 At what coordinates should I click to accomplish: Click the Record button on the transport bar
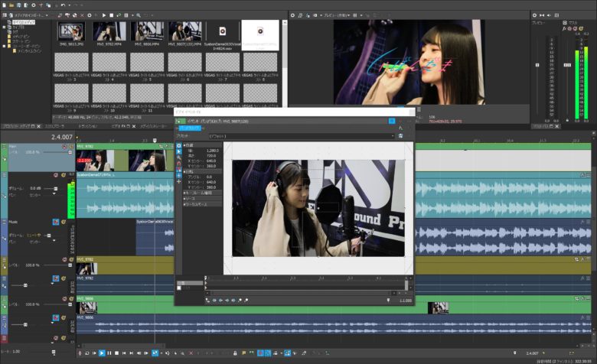[80, 353]
